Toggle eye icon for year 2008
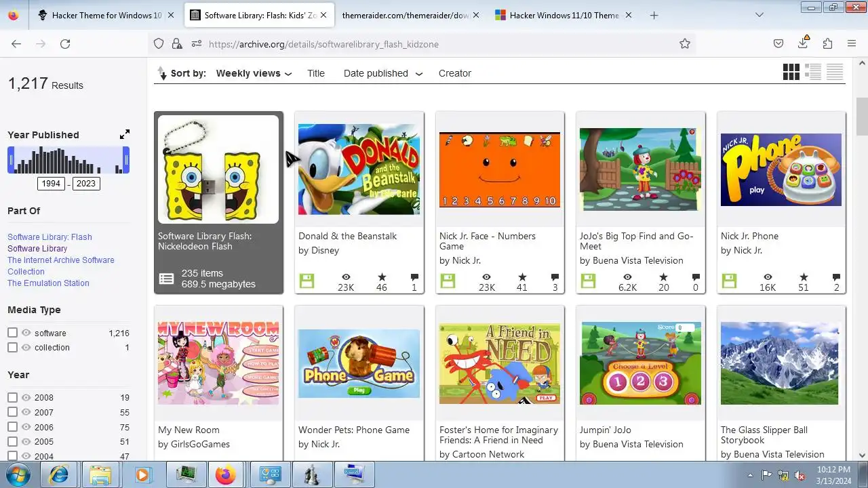 click(x=26, y=397)
